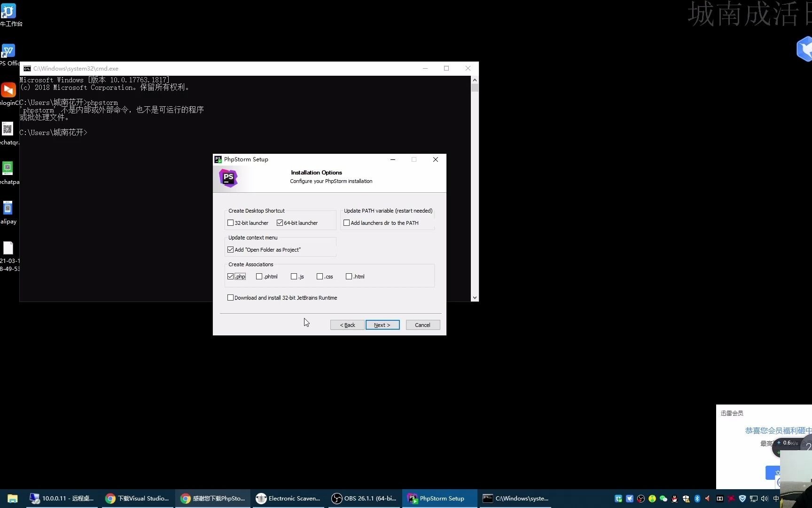This screenshot has height=508, width=812.
Task: Click first sync tray icon
Action: click(x=618, y=499)
